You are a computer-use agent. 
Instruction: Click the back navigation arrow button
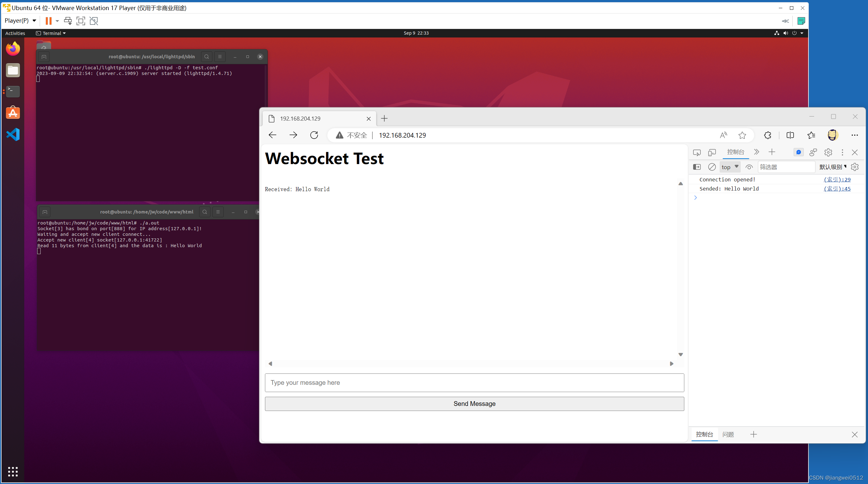(x=273, y=135)
